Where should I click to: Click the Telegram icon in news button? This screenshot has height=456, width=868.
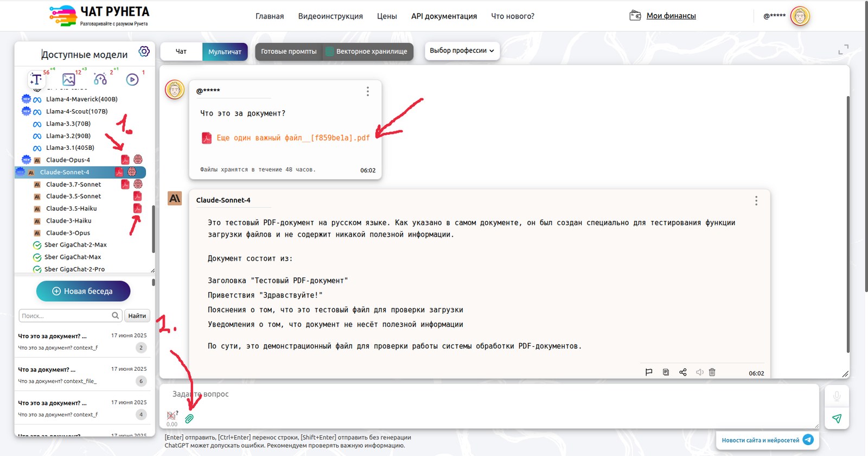[808, 440]
